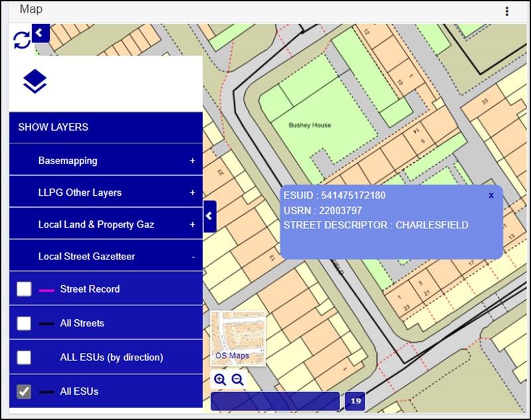
Task: Uncheck the All ESUs layer
Action: coord(24,391)
